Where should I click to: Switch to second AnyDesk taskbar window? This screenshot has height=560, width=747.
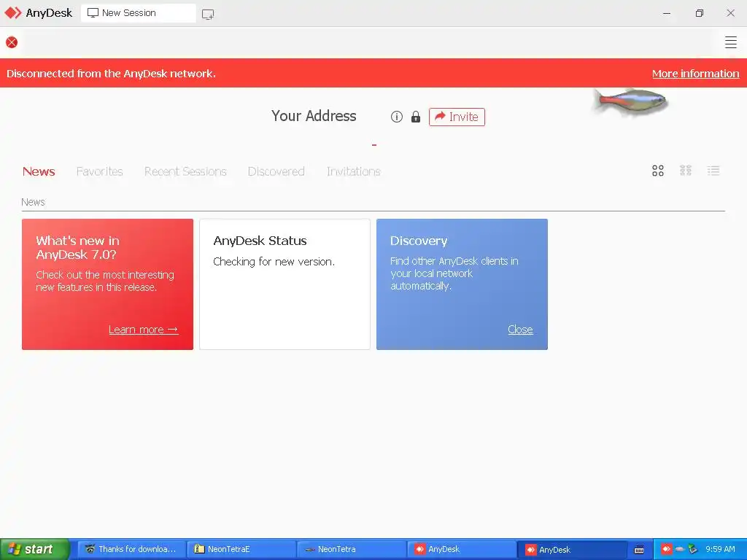point(572,549)
